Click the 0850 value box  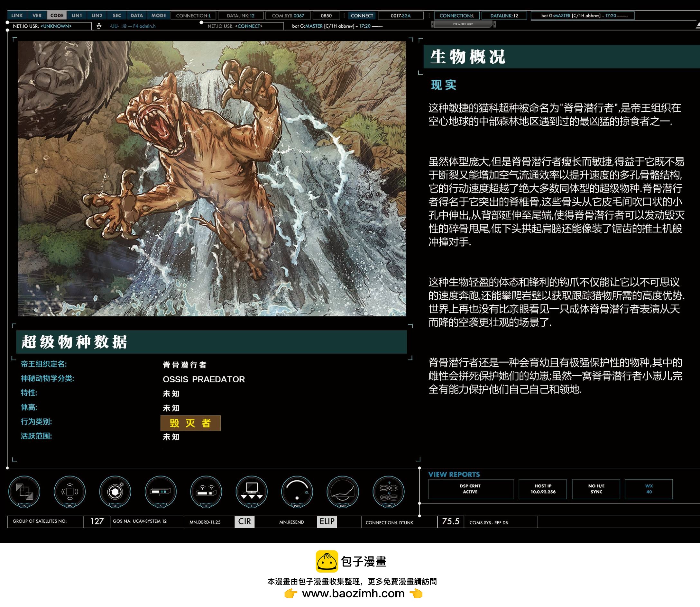pyautogui.click(x=326, y=15)
